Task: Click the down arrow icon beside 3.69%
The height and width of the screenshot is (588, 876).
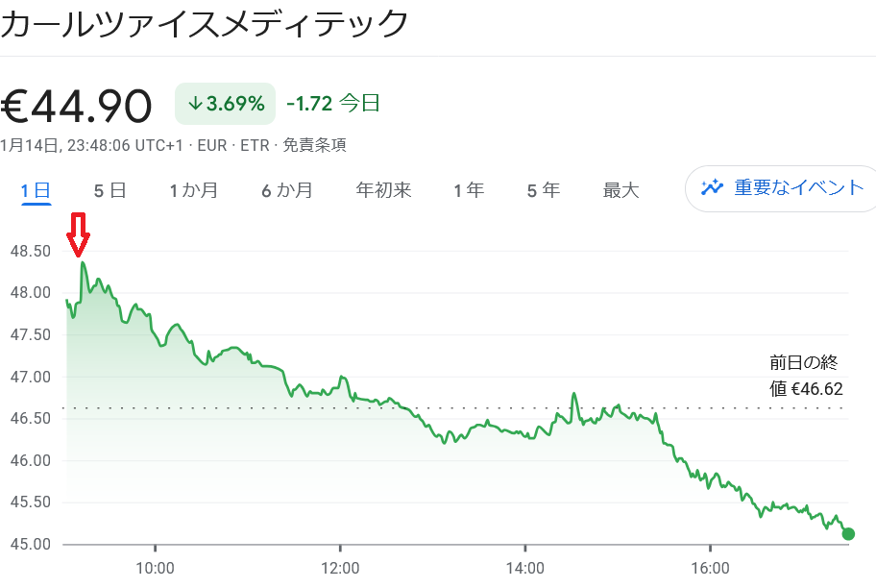Action: click(195, 102)
